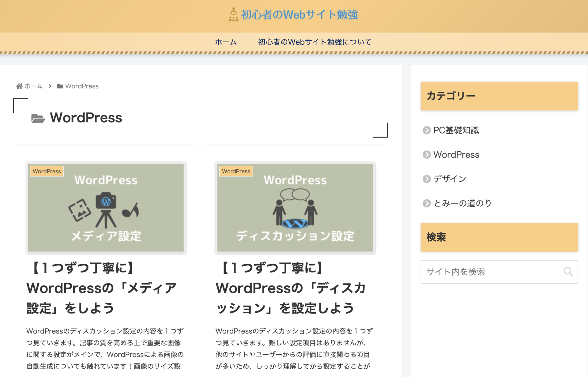This screenshot has height=377, width=588.
Task: Click the open folder icon beside the WordPress heading
Action: coord(38,118)
